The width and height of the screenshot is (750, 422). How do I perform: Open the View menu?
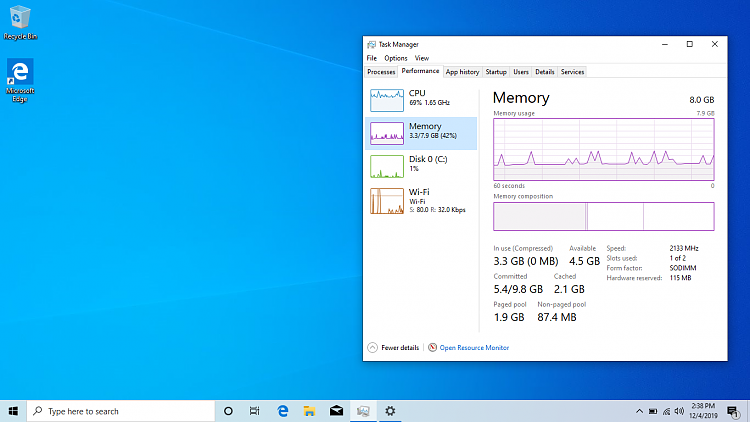pos(421,58)
